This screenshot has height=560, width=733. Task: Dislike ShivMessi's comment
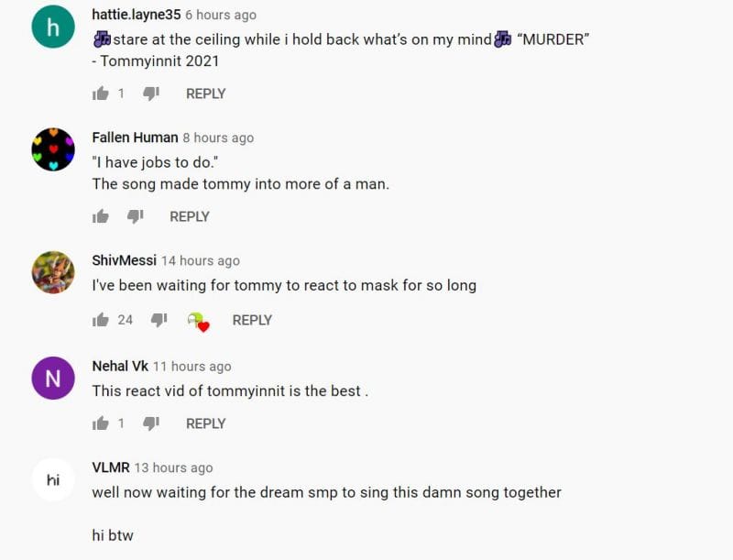point(159,320)
